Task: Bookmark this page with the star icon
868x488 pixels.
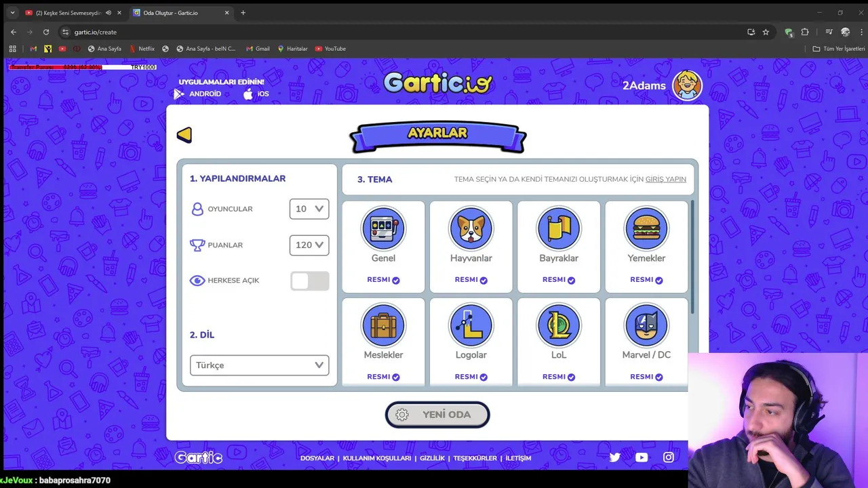Action: coord(766,32)
